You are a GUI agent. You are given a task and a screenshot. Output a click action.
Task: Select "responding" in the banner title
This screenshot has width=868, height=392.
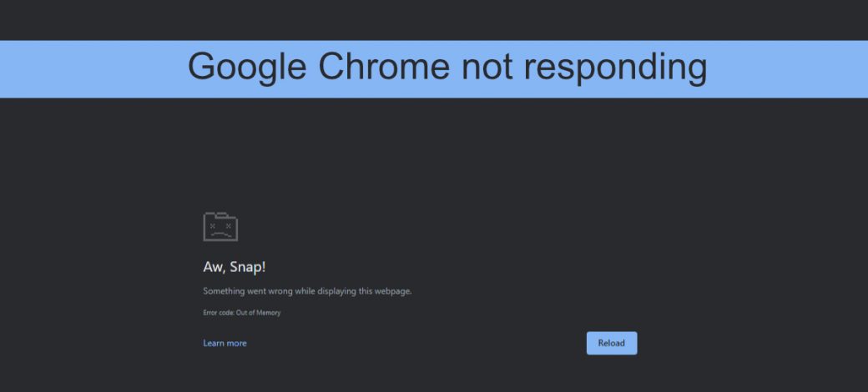click(615, 67)
